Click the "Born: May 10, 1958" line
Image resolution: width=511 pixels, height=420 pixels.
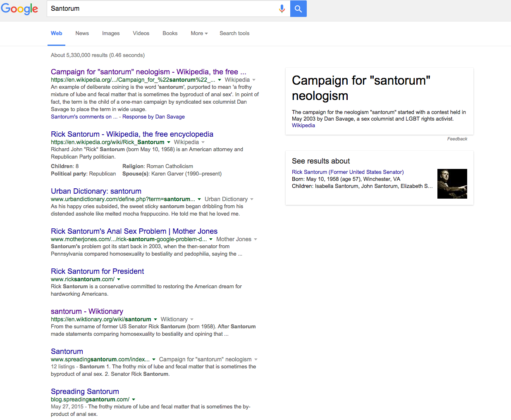tap(346, 179)
